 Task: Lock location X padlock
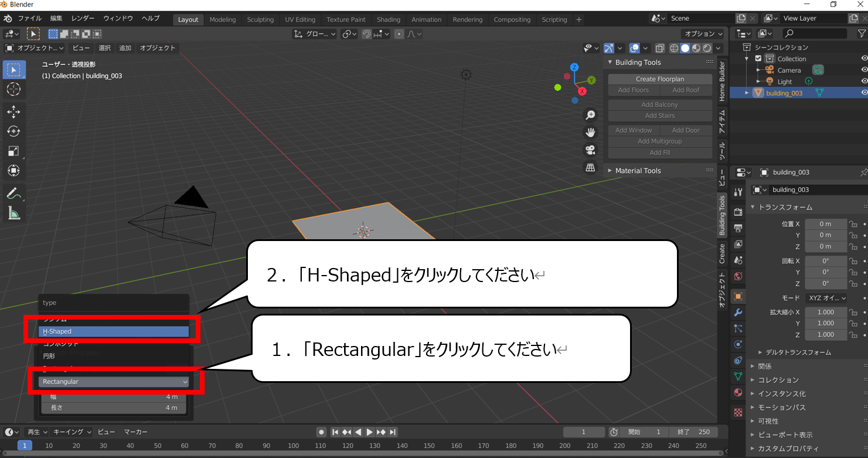854,224
